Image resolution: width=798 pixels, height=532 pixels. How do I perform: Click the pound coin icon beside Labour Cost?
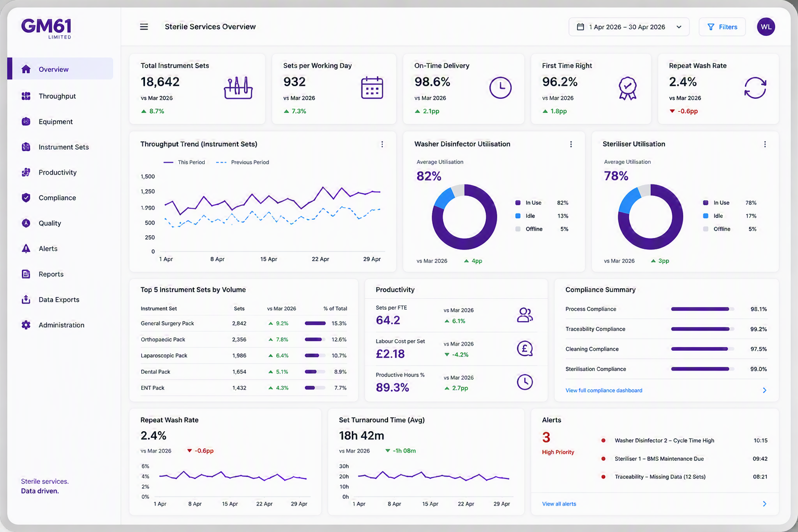click(x=525, y=349)
